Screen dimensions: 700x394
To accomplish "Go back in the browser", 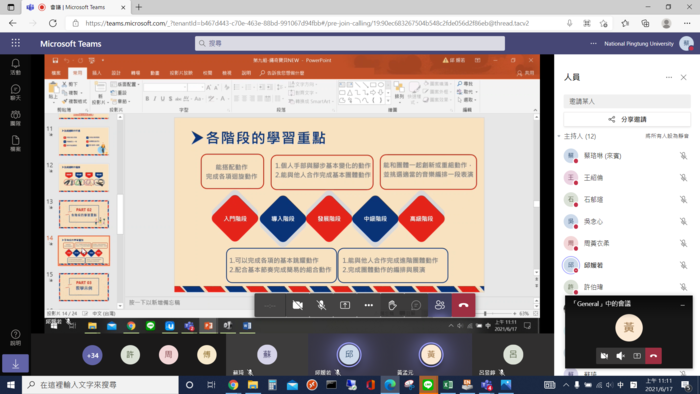I will pos(12,23).
